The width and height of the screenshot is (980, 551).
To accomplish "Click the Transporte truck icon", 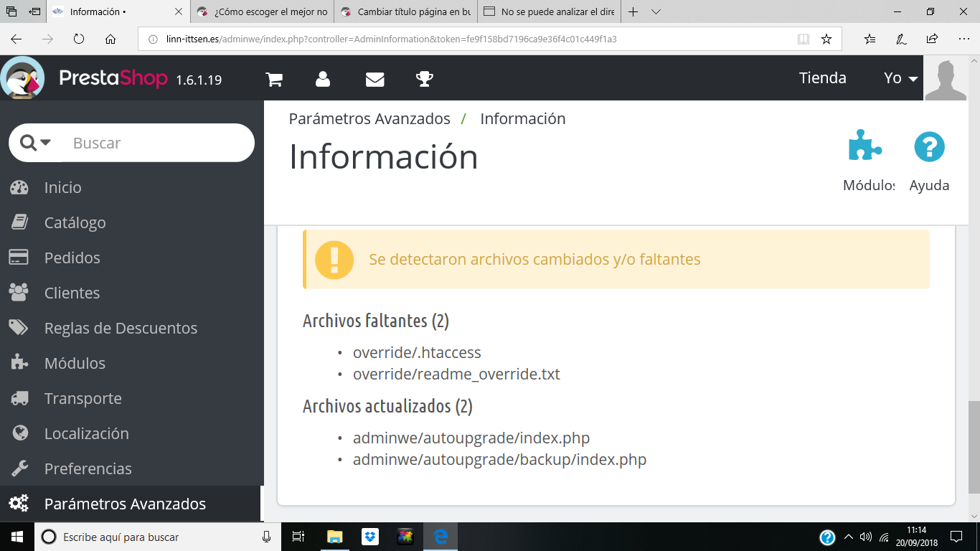I will [x=19, y=398].
